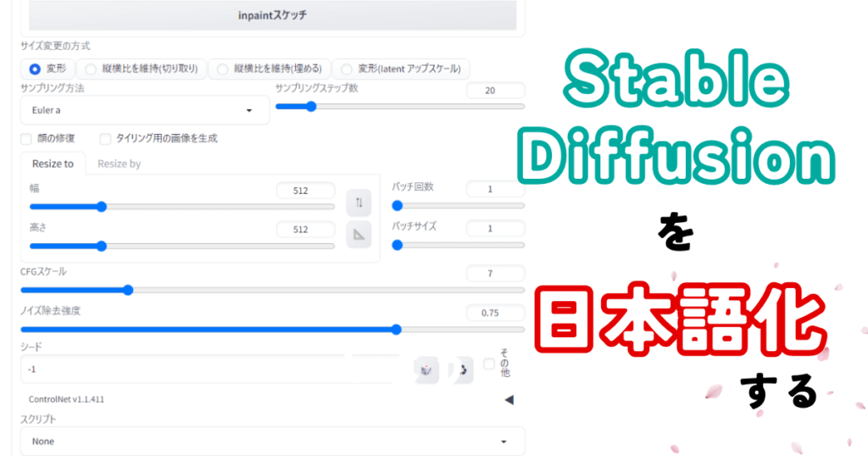Screen dimensions: 868x456
Task: Click the width/height swap arrows icon
Action: pyautogui.click(x=359, y=203)
